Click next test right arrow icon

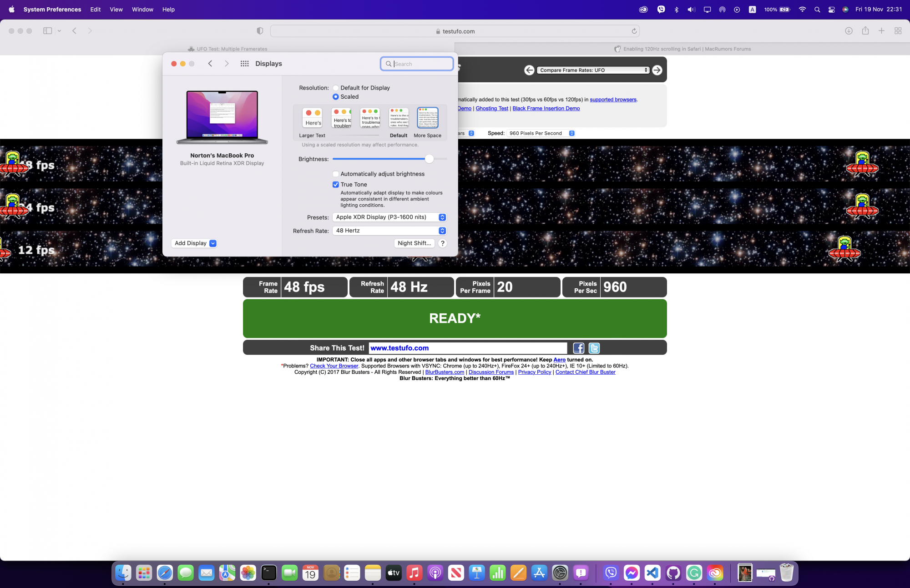pyautogui.click(x=657, y=70)
